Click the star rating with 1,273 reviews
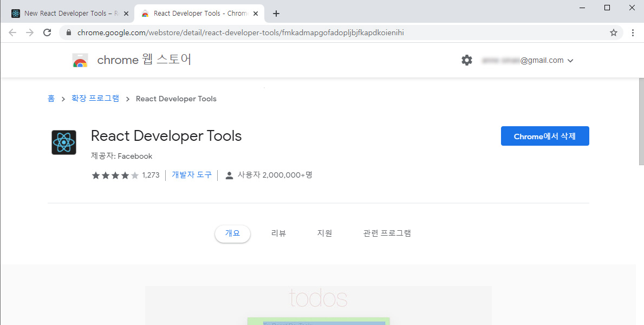The image size is (644, 325). (x=125, y=175)
